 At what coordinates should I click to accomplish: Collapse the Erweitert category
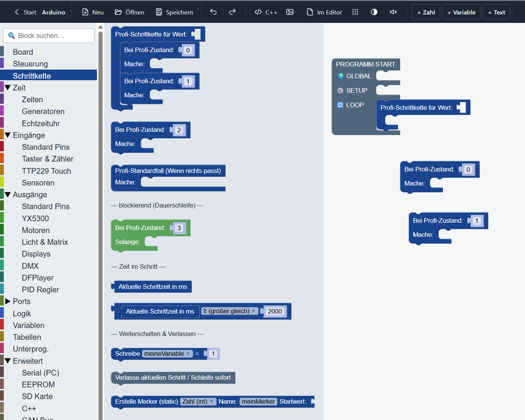coord(8,361)
